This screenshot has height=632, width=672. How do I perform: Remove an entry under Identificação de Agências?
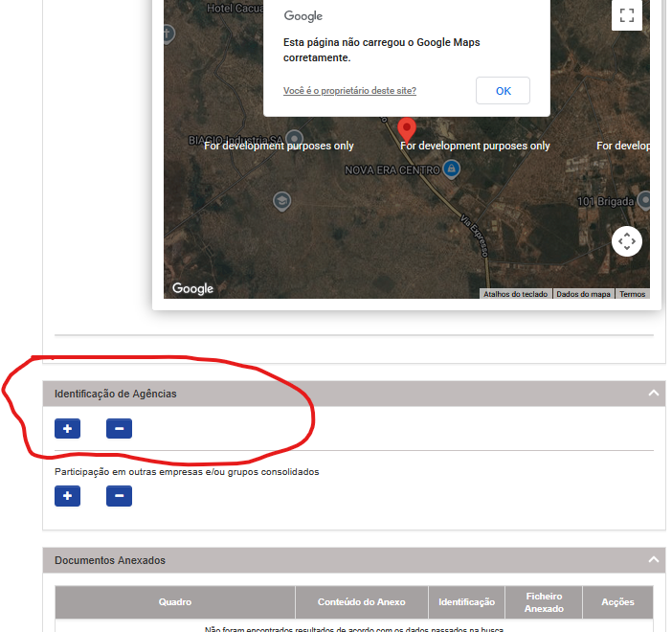point(119,429)
